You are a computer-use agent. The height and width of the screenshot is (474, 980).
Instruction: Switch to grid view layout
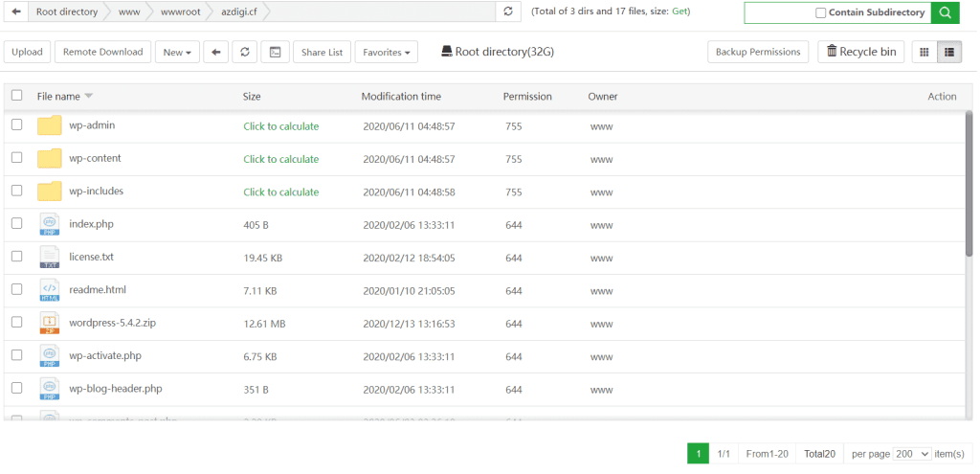(x=924, y=52)
